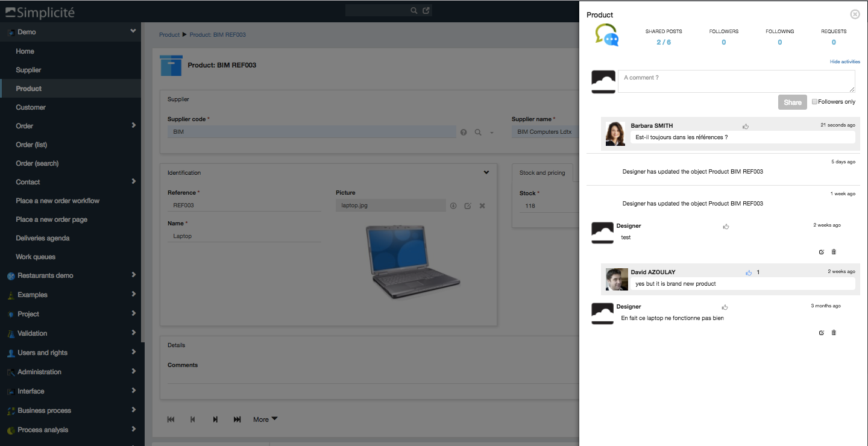Click the search magnifier in top bar
The width and height of the screenshot is (868, 446).
[414, 10]
